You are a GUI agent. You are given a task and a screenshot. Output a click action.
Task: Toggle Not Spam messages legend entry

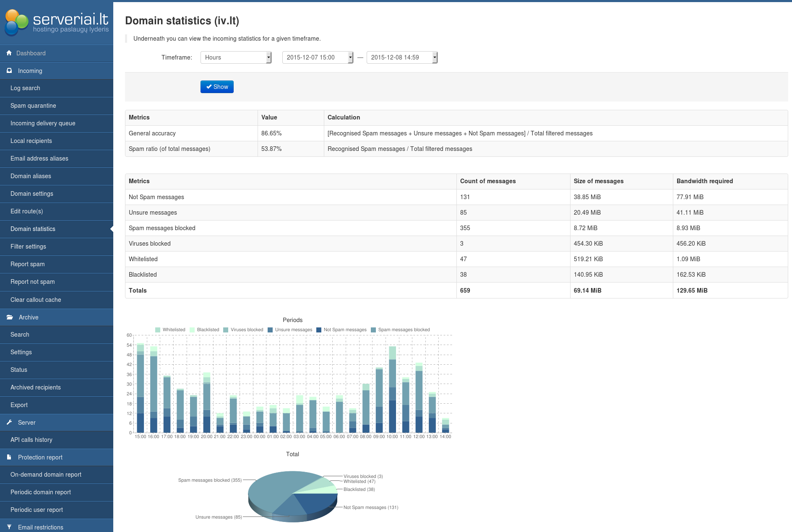(x=345, y=330)
